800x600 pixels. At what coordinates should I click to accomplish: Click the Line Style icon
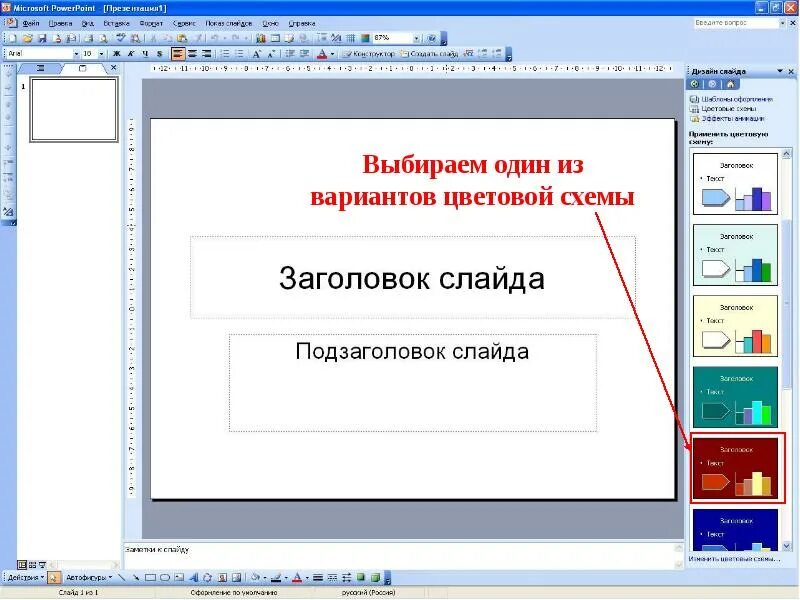click(x=318, y=578)
